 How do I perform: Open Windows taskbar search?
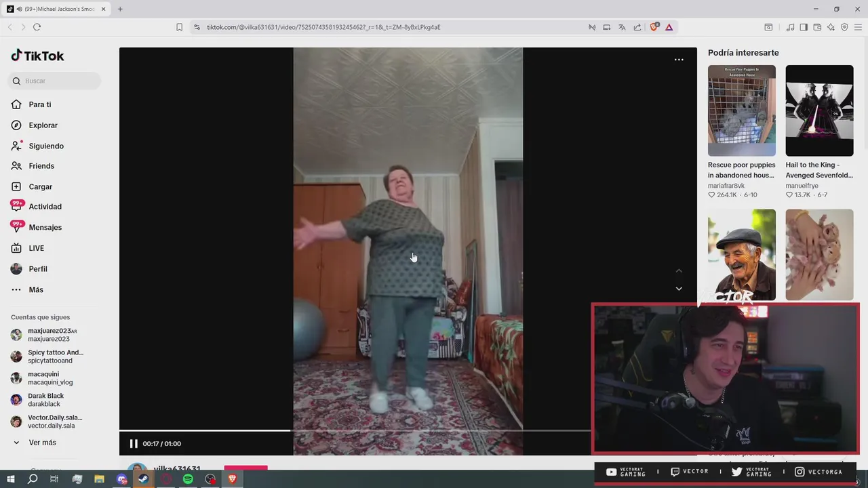(x=33, y=479)
